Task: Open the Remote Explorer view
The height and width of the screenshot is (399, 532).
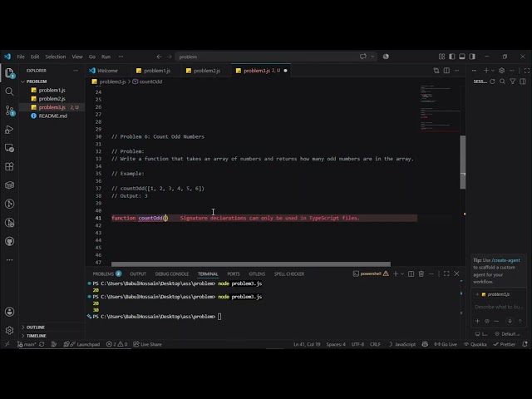Action: [9, 148]
